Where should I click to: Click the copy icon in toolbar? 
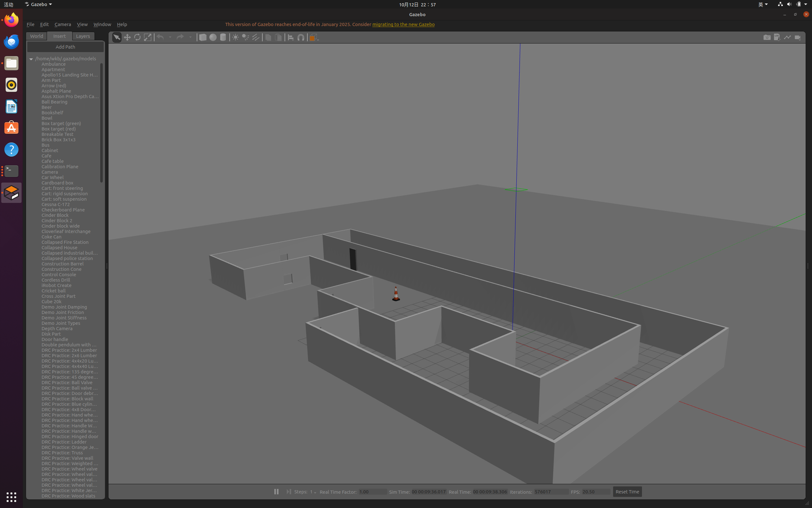(268, 37)
